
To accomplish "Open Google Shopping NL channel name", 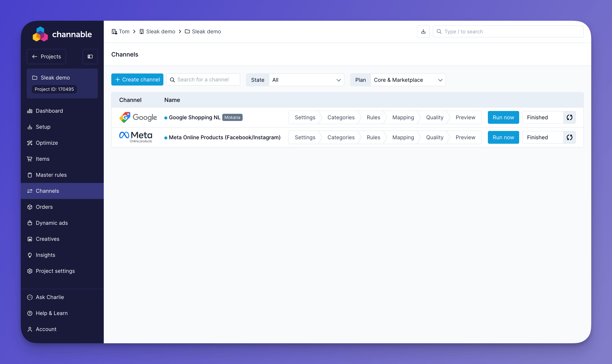I will point(195,117).
